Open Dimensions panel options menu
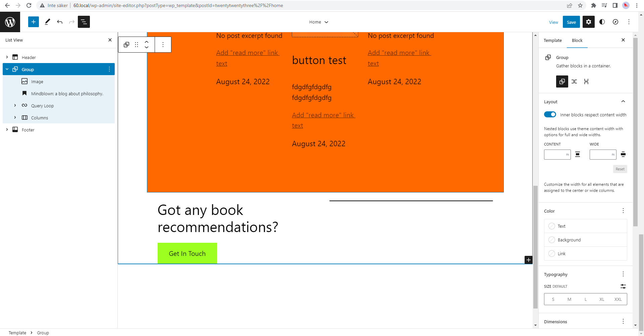Viewport: 644px width, 336px height. click(623, 321)
